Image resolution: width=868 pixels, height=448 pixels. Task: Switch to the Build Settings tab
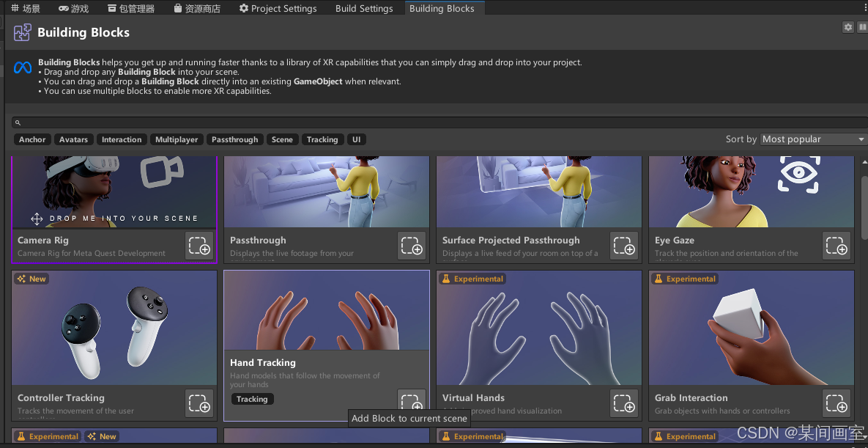(x=364, y=8)
